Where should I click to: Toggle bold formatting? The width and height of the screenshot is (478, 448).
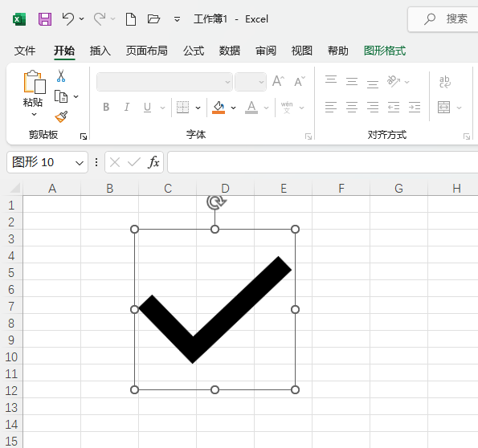coord(106,108)
